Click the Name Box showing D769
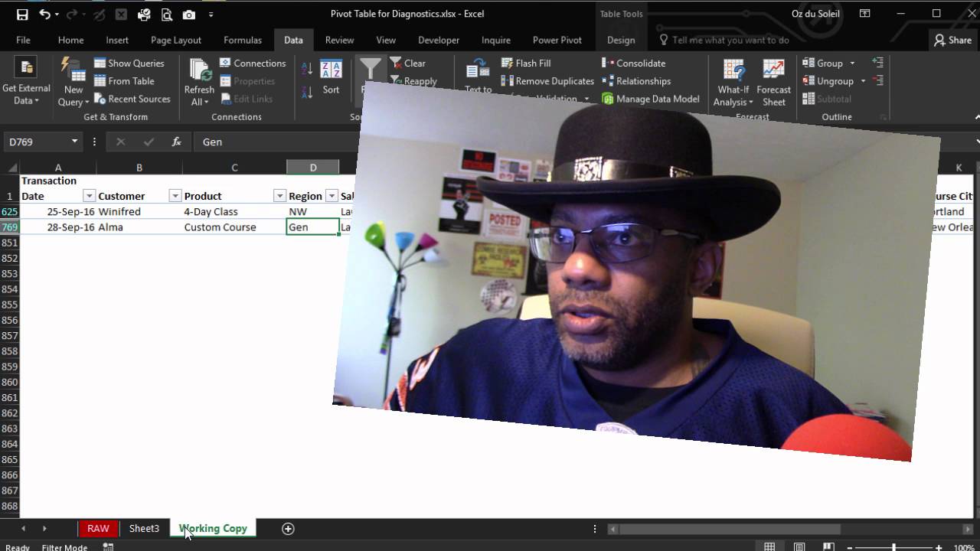The width and height of the screenshot is (980, 551). [x=37, y=142]
